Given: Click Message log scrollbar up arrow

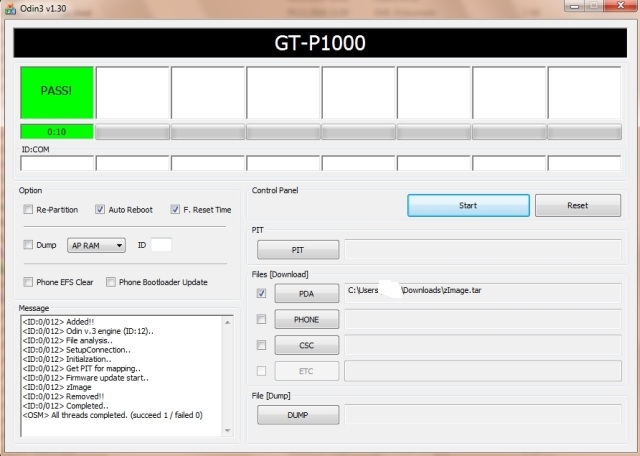Looking at the screenshot, I should click(227, 323).
